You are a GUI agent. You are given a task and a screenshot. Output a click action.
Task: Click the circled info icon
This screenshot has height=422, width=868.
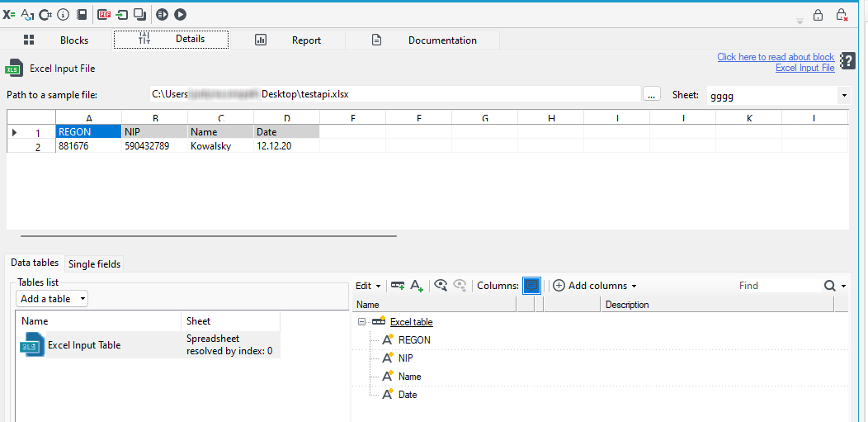[63, 15]
